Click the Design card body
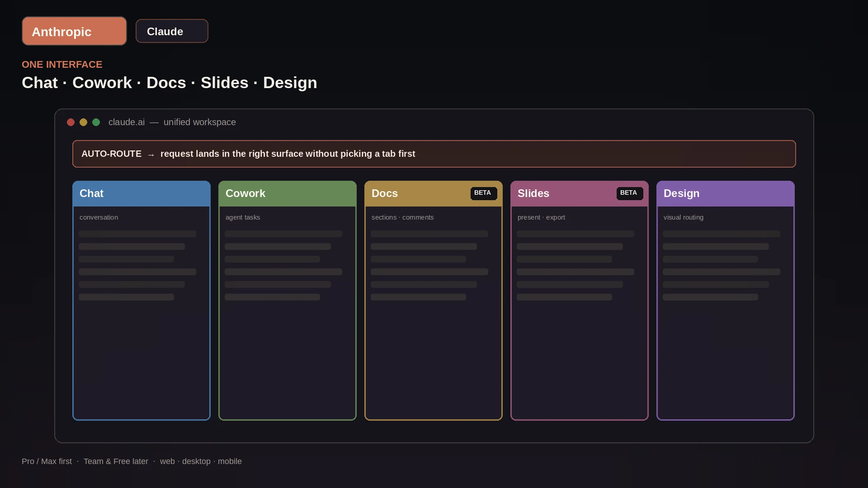Screen dimensions: 868x488 [x=726, y=313]
